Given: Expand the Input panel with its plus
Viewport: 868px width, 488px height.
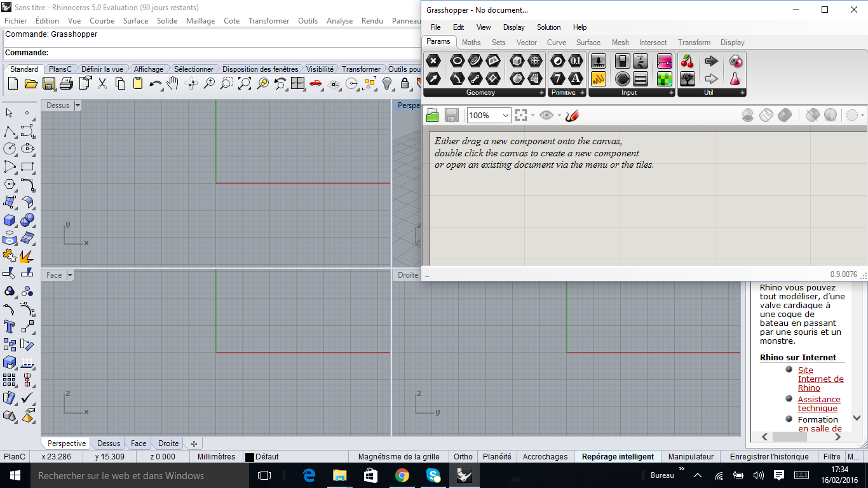Looking at the screenshot, I should coord(672,93).
